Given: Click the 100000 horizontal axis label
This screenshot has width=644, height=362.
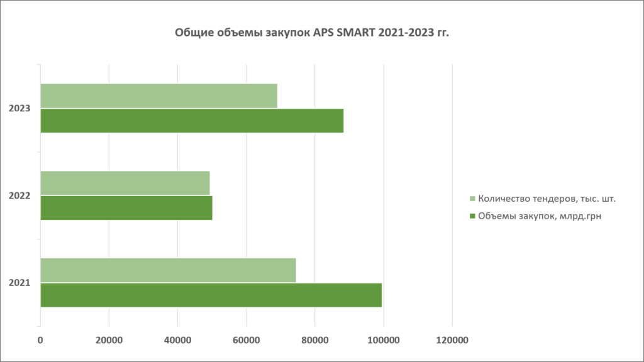Looking at the screenshot, I should [x=383, y=341].
